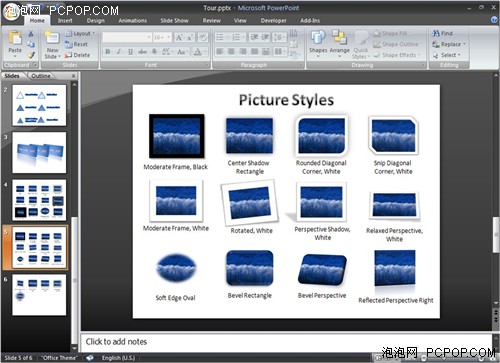Click the Decrease List Level icon
The width and height of the screenshot is (500, 363).
[254, 37]
